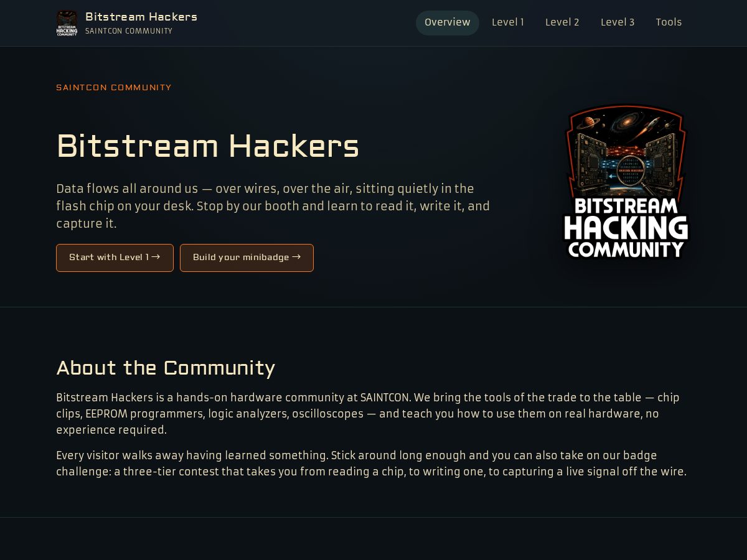Click the paragraph starting 'Every visitor walks away'
The width and height of the screenshot is (747, 560).
[372, 464]
